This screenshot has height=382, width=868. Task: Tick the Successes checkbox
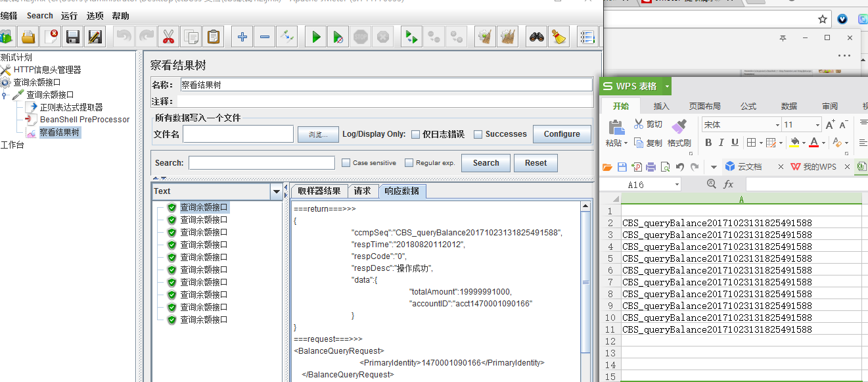(478, 135)
